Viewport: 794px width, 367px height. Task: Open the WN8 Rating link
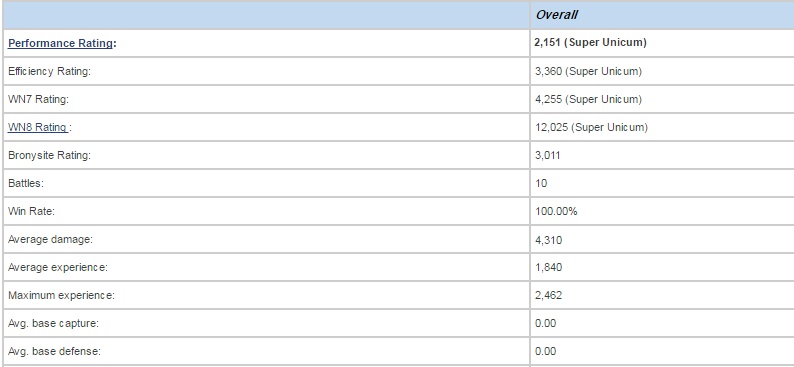37,128
